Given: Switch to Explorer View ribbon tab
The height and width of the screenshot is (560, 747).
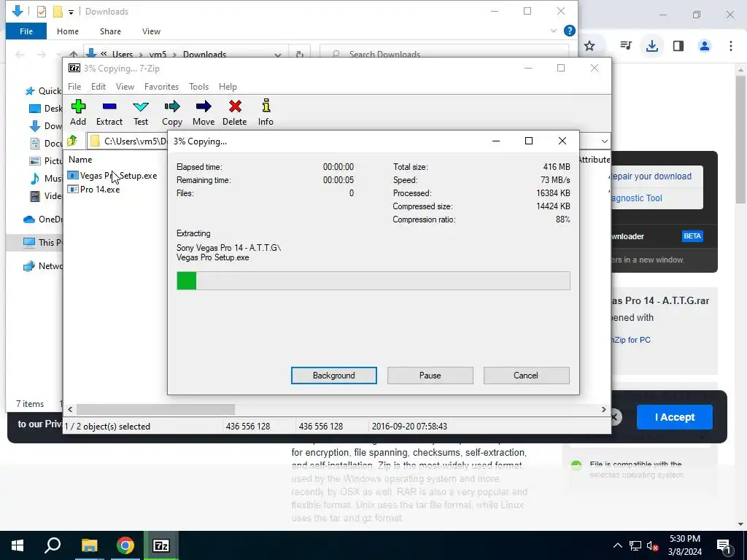Looking at the screenshot, I should click(151, 31).
